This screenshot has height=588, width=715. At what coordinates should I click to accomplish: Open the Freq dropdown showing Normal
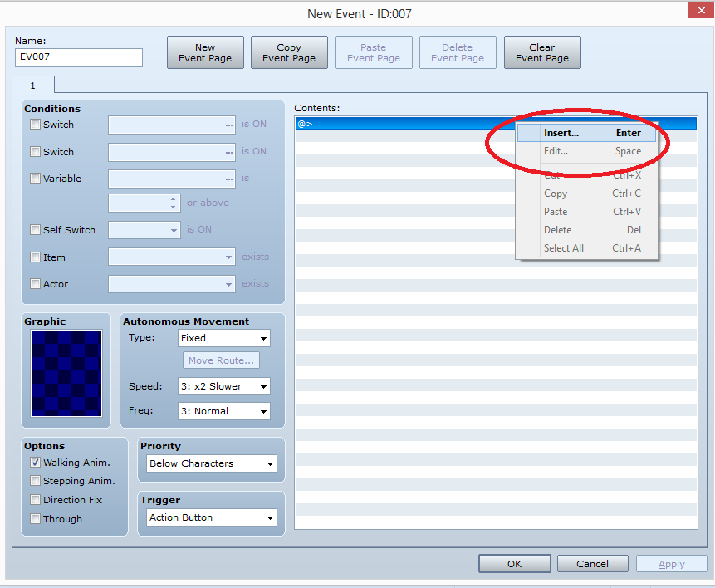coord(224,411)
